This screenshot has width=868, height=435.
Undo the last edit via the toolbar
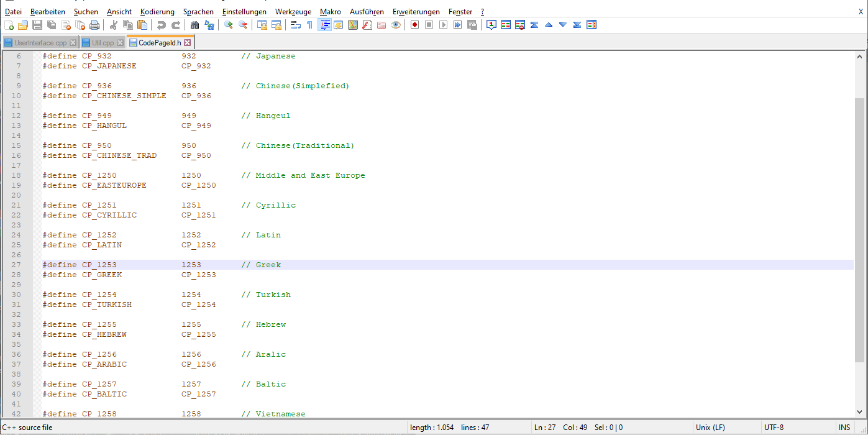(162, 25)
